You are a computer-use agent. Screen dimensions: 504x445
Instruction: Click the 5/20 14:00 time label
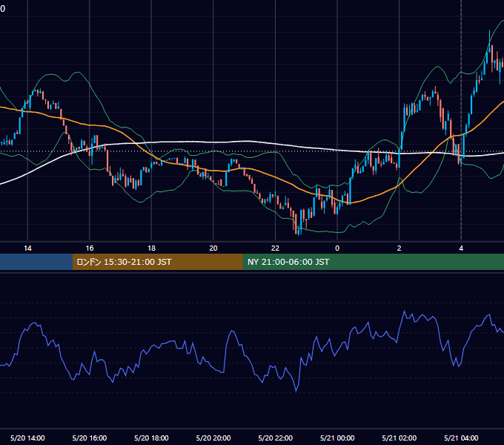click(27, 438)
